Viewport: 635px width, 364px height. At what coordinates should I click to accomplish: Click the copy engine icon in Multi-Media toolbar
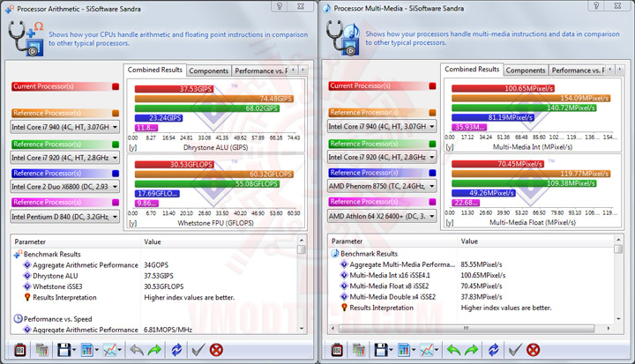359,350
